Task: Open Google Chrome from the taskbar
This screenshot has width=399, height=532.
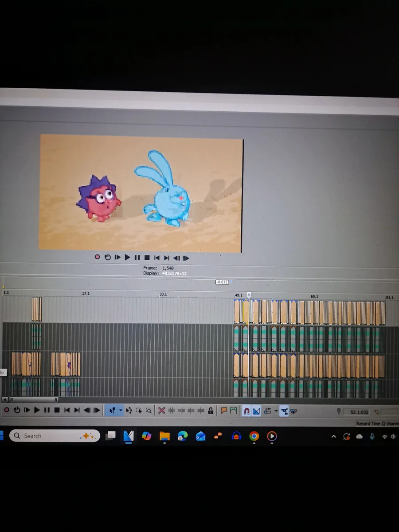Action: [x=254, y=436]
